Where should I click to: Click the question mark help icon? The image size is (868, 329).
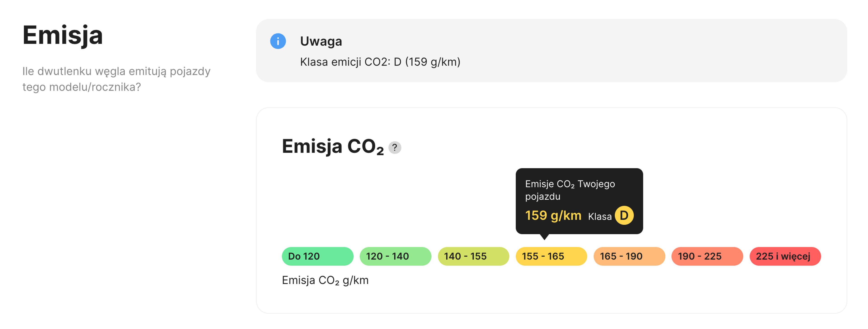395,147
